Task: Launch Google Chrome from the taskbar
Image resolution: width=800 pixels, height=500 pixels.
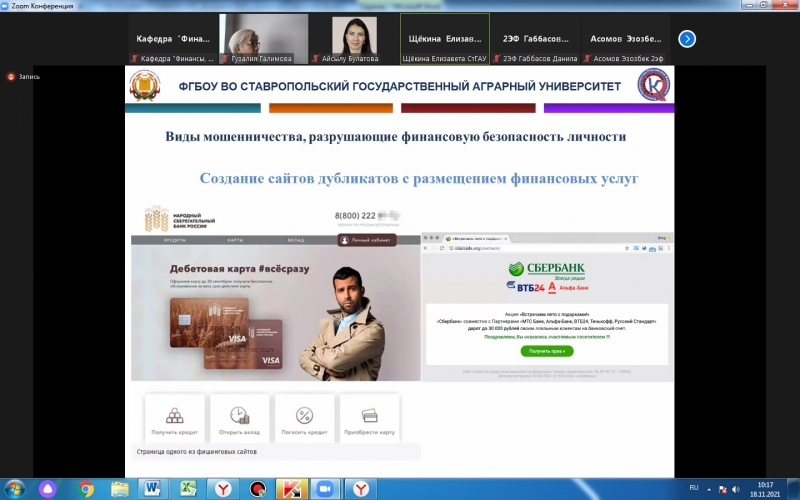Action: tap(86, 489)
